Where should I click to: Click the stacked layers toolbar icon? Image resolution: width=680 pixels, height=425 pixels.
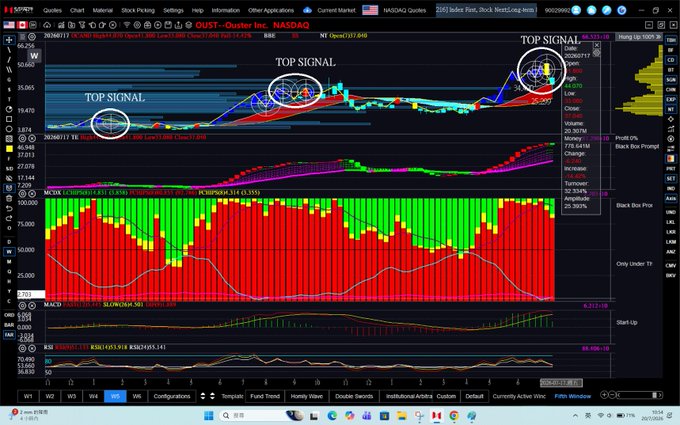tap(189, 25)
